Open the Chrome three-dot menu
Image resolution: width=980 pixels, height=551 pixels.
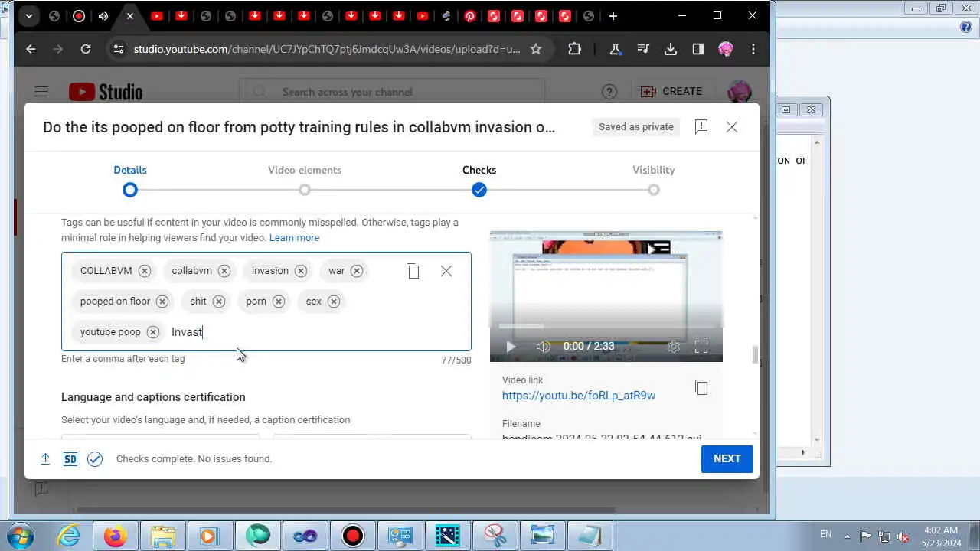coord(753,49)
